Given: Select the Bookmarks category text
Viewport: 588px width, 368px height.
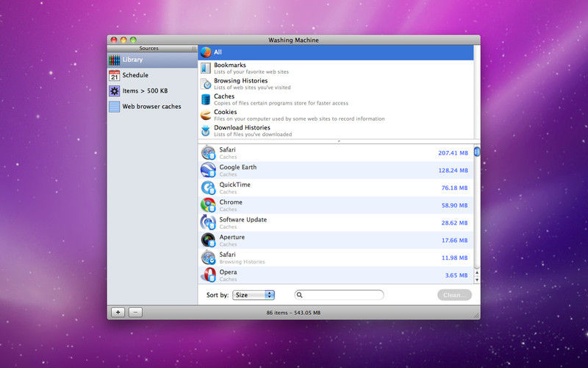Looking at the screenshot, I should (x=230, y=65).
